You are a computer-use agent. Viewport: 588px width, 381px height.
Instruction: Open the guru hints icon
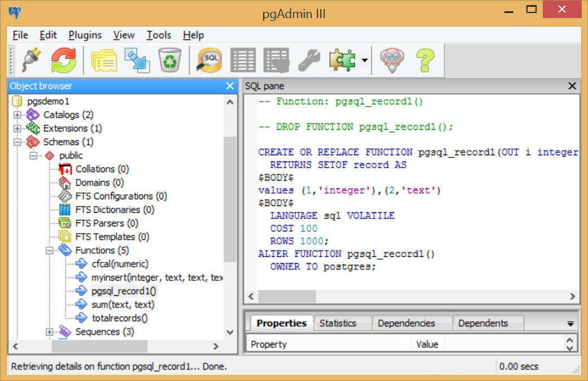click(392, 60)
